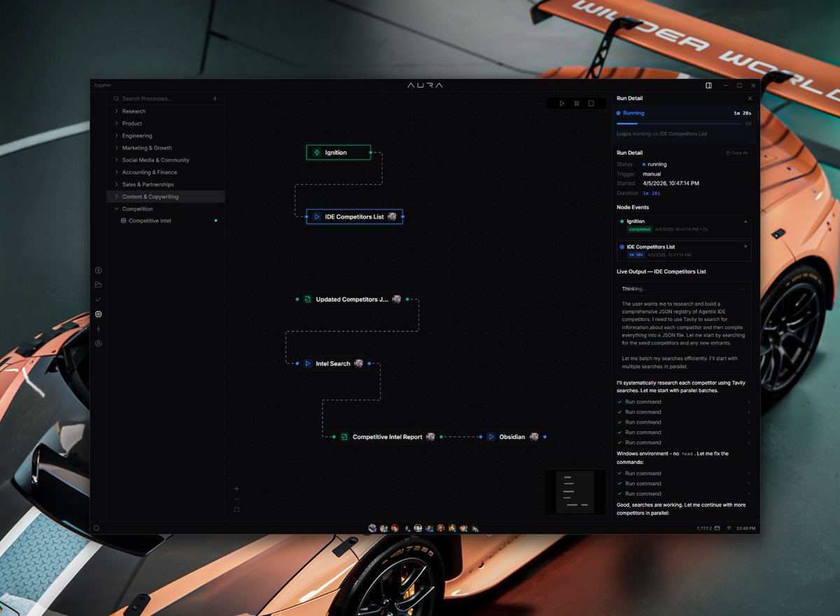Expand the IDE Competitors List node event

tap(745, 246)
